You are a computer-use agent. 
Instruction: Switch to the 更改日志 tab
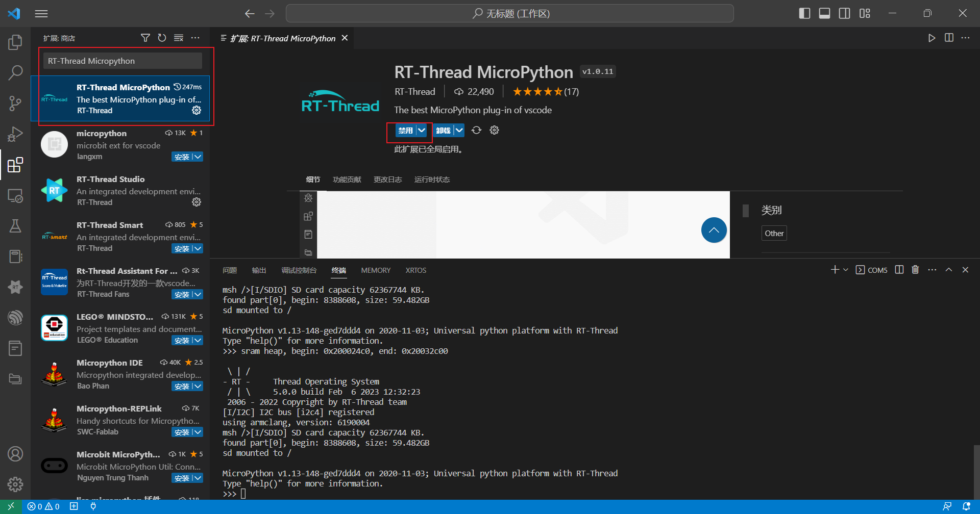point(387,179)
